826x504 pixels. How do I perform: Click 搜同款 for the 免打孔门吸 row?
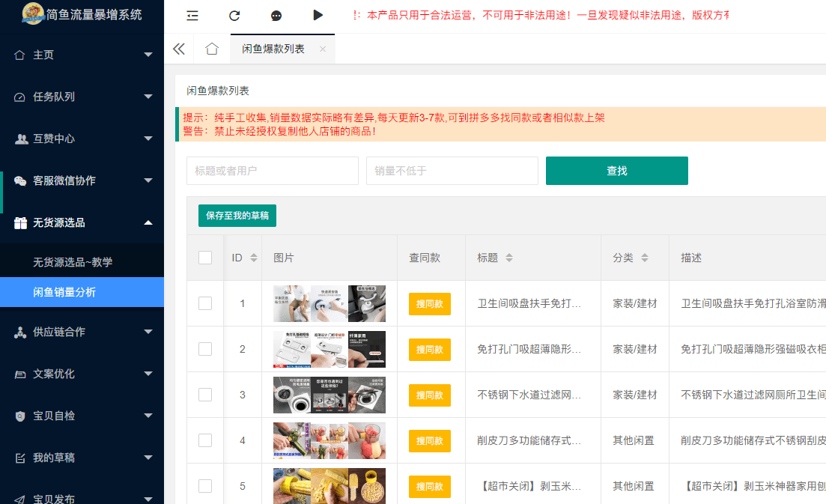[x=429, y=350]
